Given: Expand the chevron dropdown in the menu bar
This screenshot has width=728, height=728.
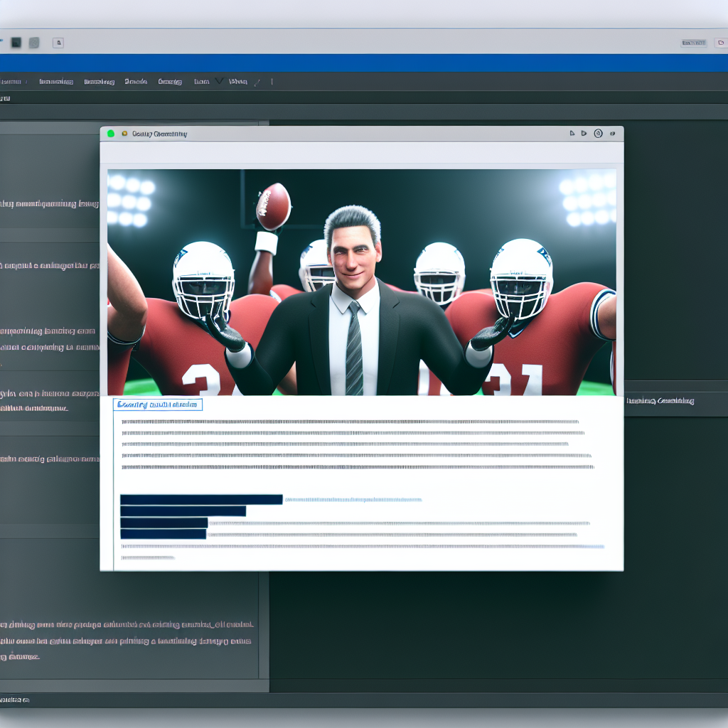Looking at the screenshot, I should pos(219,82).
